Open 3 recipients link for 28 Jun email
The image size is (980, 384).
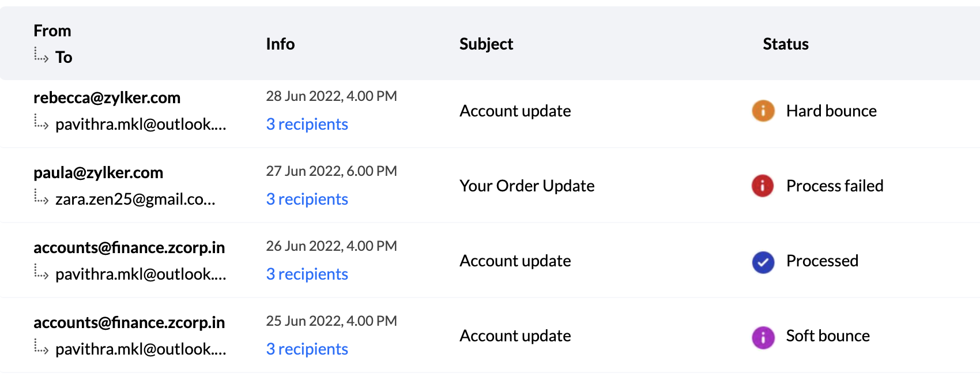point(307,124)
